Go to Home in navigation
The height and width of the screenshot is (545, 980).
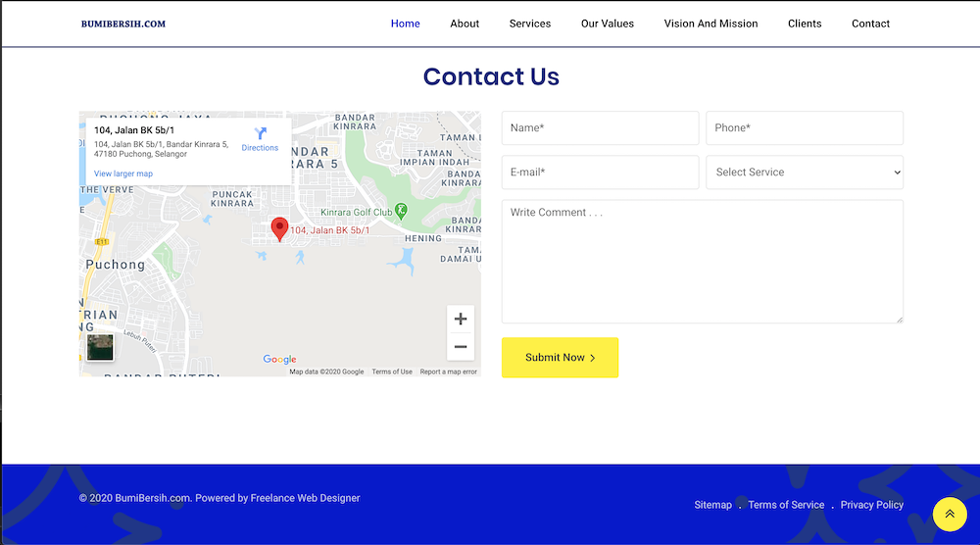405,24
